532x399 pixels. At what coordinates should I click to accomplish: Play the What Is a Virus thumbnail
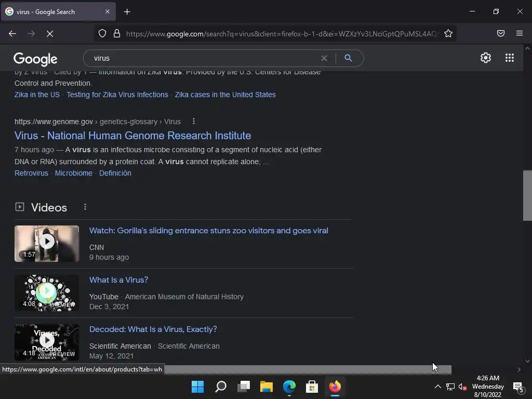pyautogui.click(x=47, y=293)
